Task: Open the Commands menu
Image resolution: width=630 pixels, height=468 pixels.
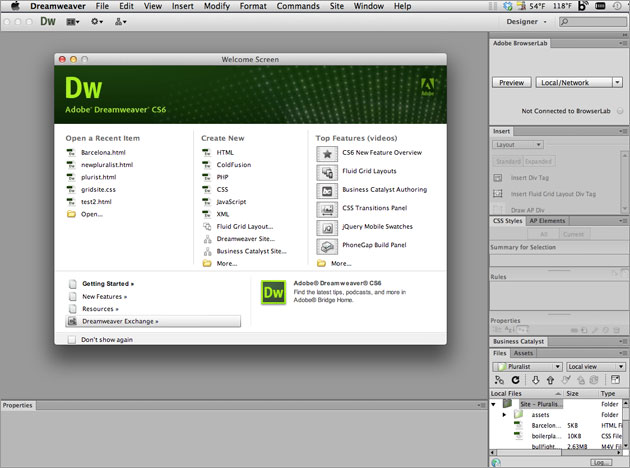Action: tap(298, 6)
